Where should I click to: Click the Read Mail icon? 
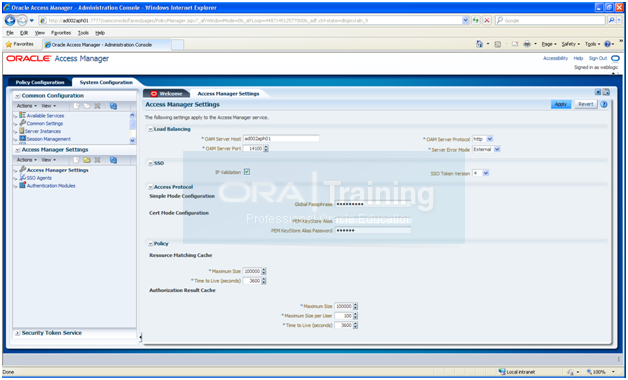[x=515, y=44]
